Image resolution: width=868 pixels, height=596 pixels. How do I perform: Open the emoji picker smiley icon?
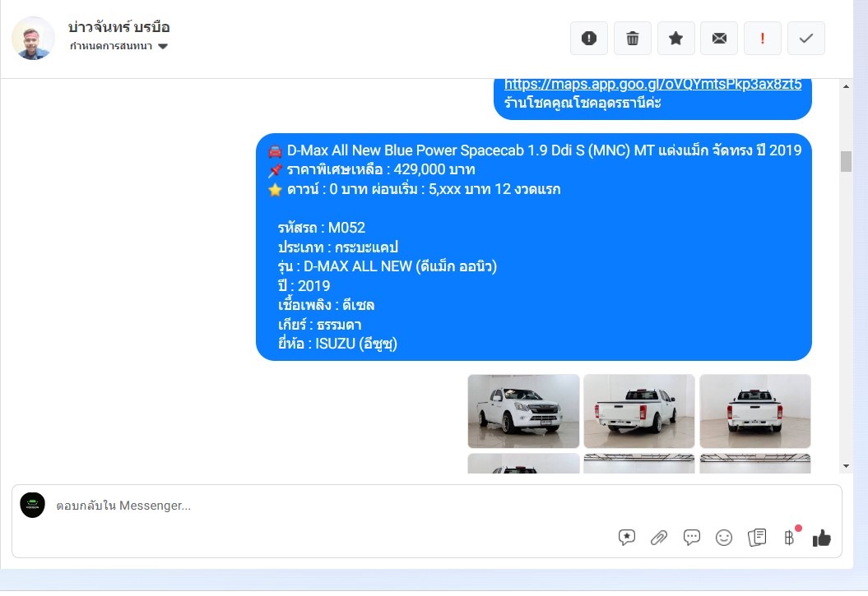(723, 538)
